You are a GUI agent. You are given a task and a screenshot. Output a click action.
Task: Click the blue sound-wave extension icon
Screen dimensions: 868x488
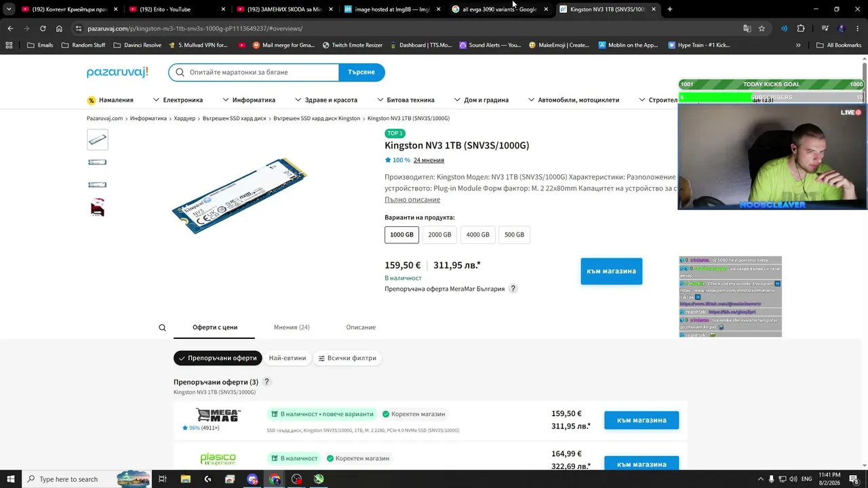tap(784, 28)
